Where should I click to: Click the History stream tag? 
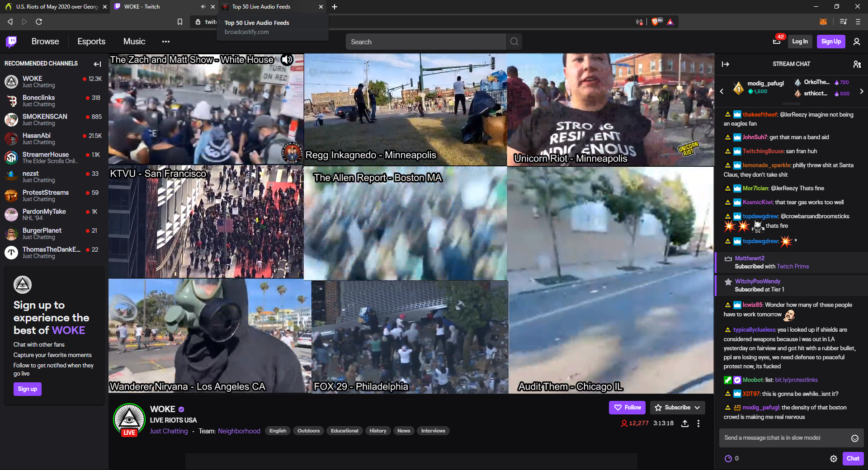378,431
